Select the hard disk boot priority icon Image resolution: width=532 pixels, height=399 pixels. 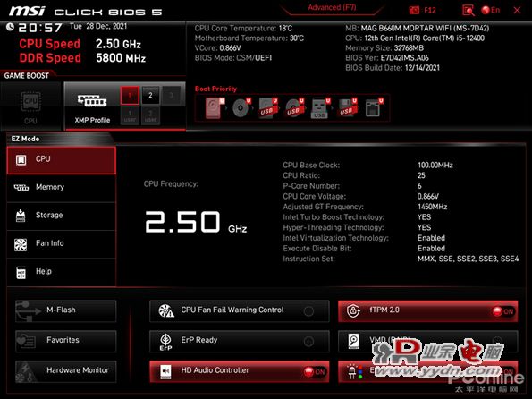point(215,108)
